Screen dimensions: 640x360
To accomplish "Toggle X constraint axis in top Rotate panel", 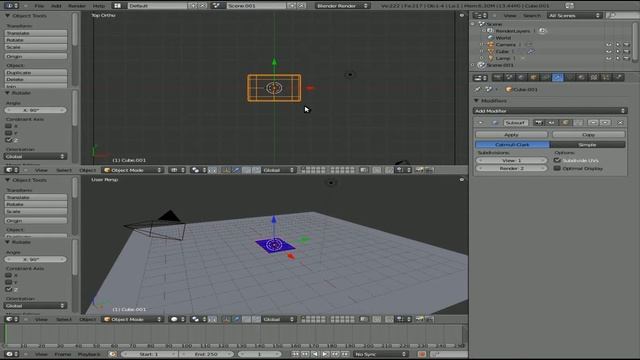I will coord(8,126).
